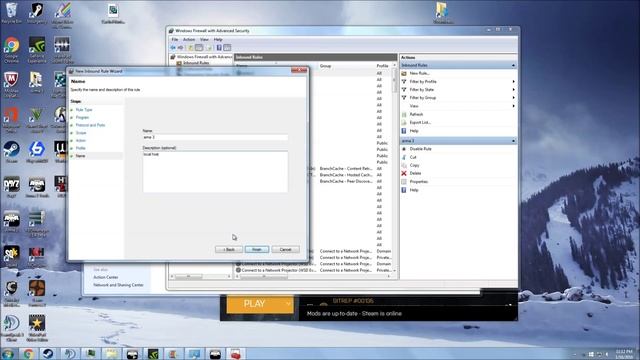The width and height of the screenshot is (640, 360).
Task: Open the View menu in firewall window
Action: (204, 40)
